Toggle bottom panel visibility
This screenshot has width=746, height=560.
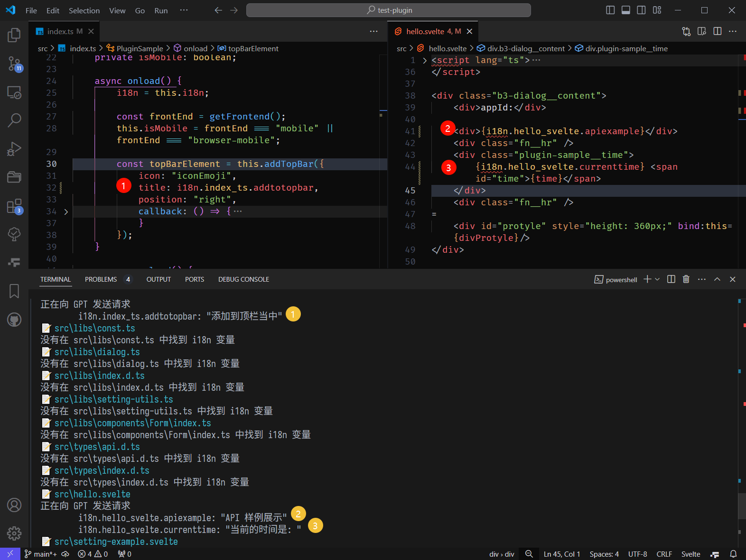pos(626,10)
